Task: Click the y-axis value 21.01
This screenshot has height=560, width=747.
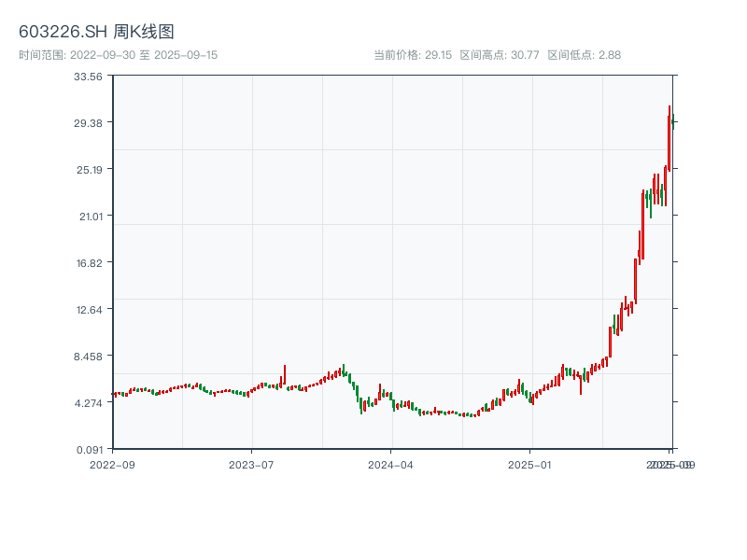Action: point(91,217)
